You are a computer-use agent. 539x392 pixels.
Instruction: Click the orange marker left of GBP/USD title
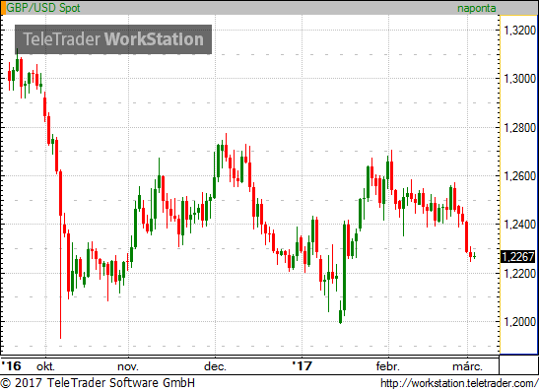tap(3, 8)
